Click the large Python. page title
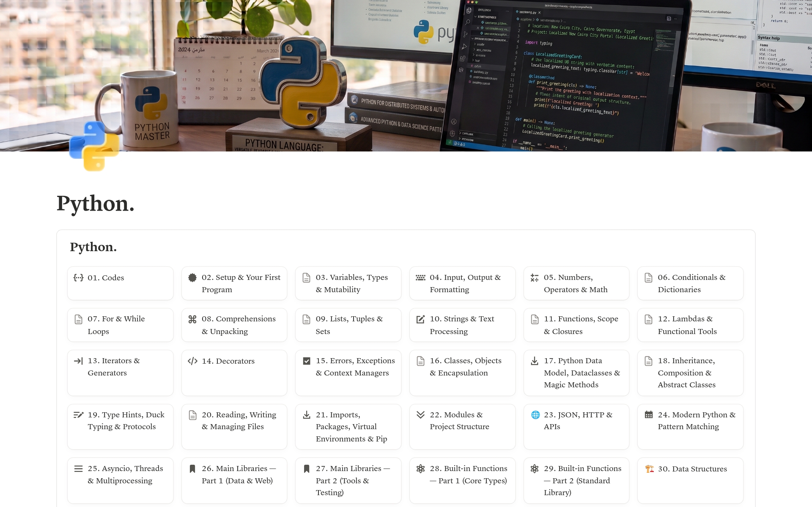The height and width of the screenshot is (507, 812). pyautogui.click(x=96, y=203)
